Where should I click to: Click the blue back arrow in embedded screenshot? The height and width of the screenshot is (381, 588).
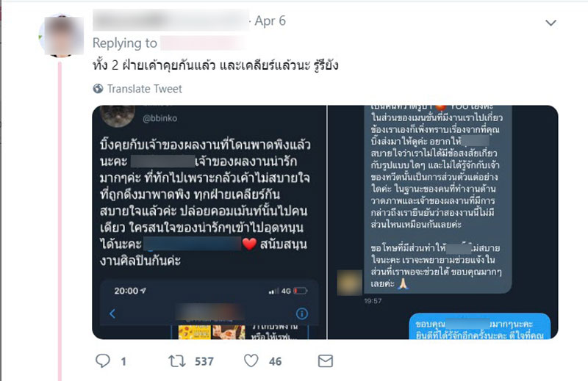(112, 313)
